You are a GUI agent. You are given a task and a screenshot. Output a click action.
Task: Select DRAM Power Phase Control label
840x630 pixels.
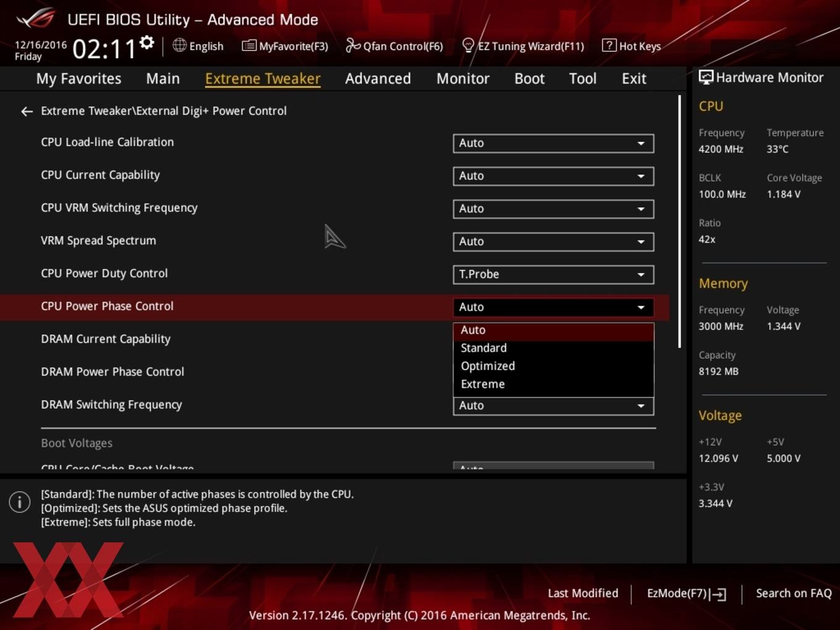tap(112, 372)
